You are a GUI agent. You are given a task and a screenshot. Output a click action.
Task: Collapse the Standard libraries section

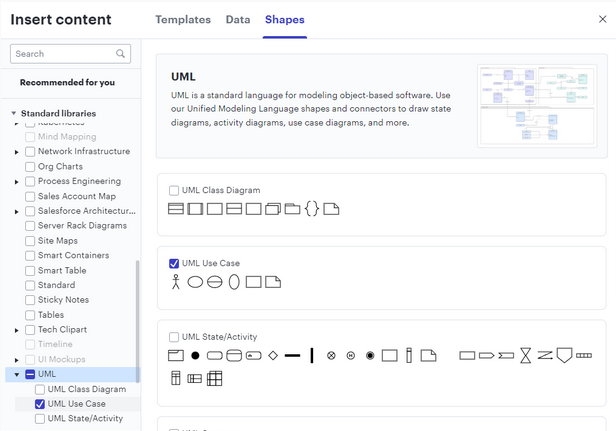14,113
